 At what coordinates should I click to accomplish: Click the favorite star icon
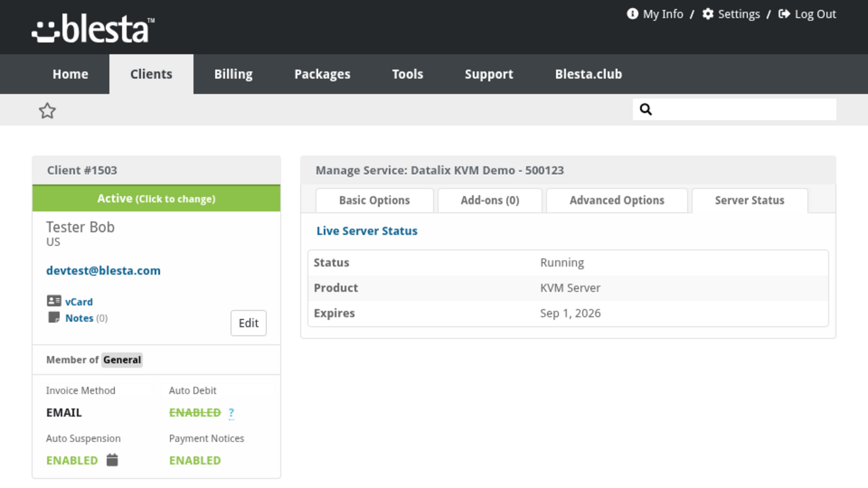(47, 110)
